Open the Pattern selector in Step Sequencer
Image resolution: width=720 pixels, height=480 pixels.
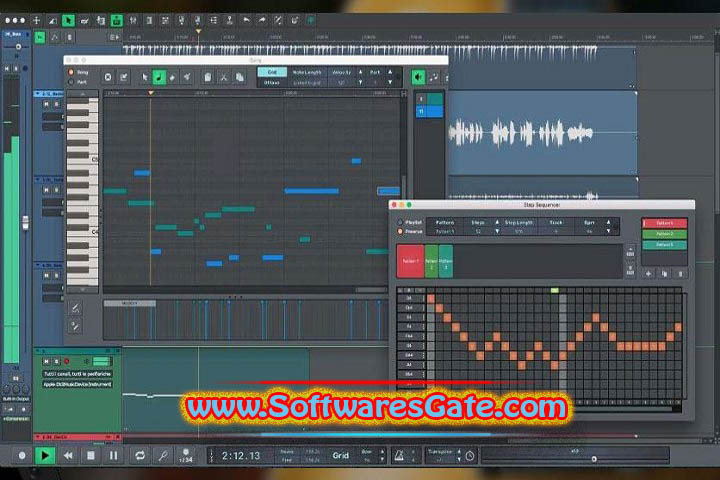point(444,227)
